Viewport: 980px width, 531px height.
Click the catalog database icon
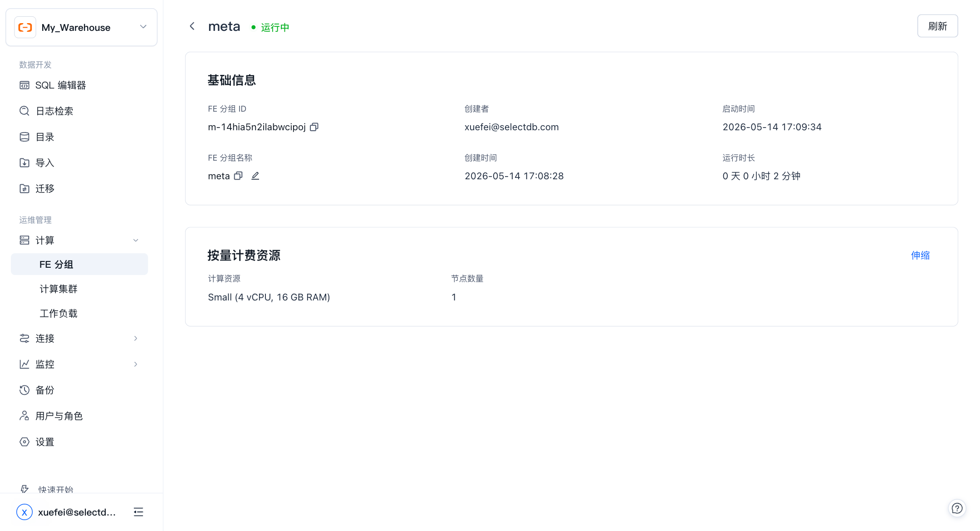coord(24,137)
